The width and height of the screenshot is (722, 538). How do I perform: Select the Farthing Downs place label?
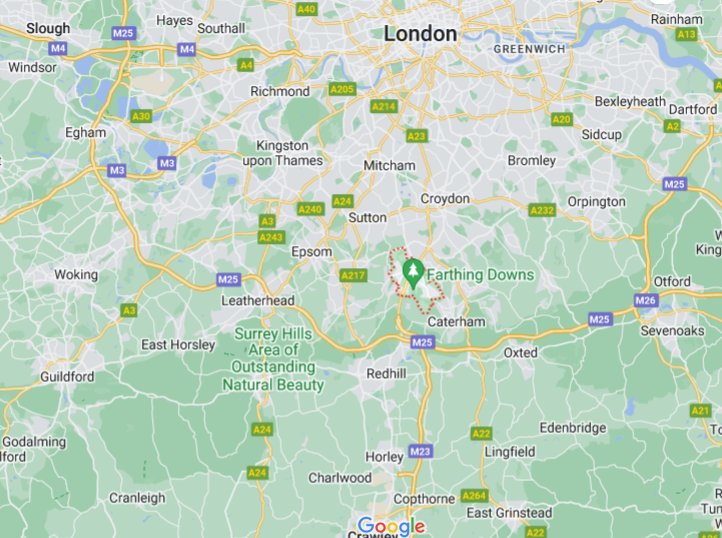480,275
